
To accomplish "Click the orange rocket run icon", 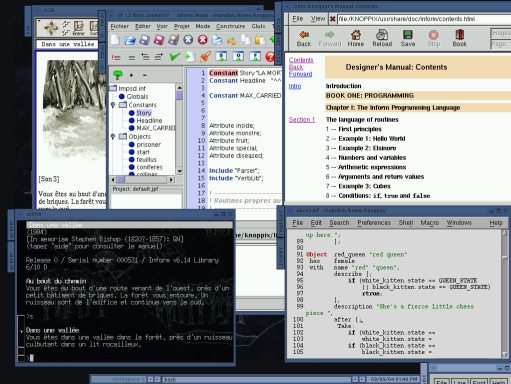I will pos(205,57).
